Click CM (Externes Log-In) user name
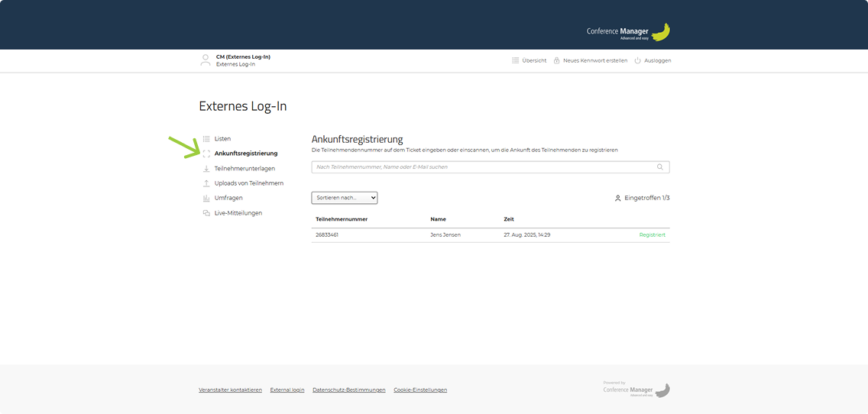Viewport: 868px width, 414px height. coord(243,57)
